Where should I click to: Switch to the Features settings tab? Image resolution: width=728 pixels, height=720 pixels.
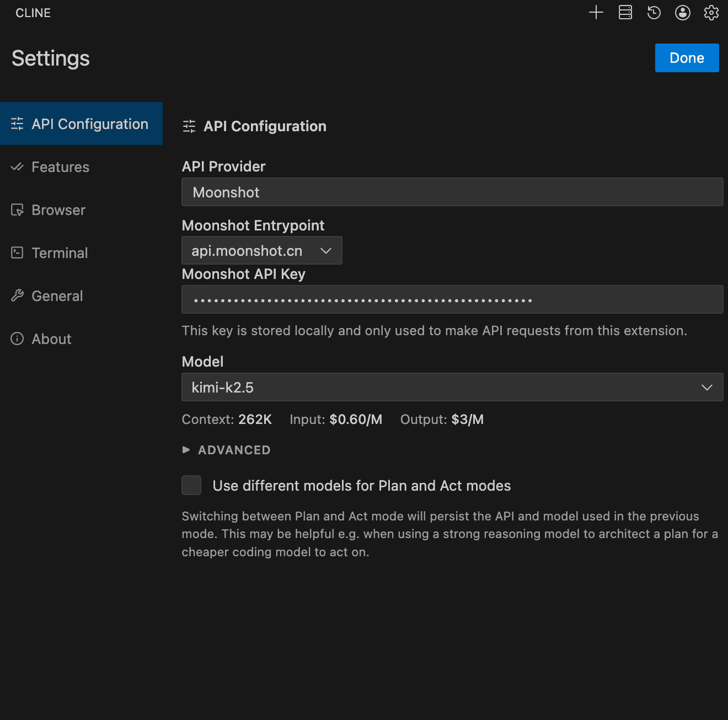[x=60, y=167]
